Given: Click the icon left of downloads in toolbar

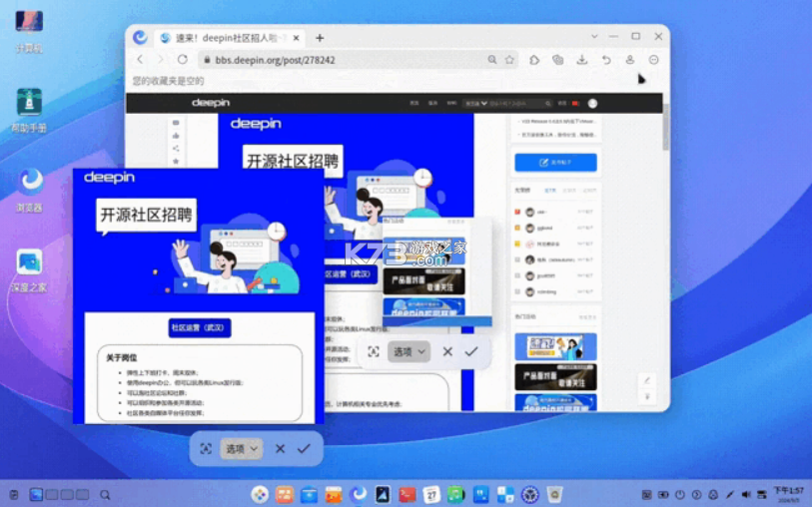Looking at the screenshot, I should pyautogui.click(x=557, y=60).
